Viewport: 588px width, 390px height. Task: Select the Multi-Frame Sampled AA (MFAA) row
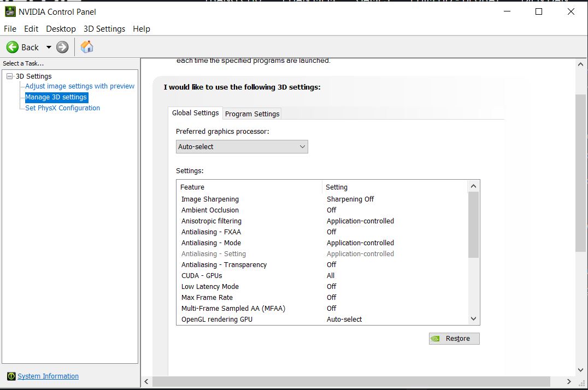322,308
